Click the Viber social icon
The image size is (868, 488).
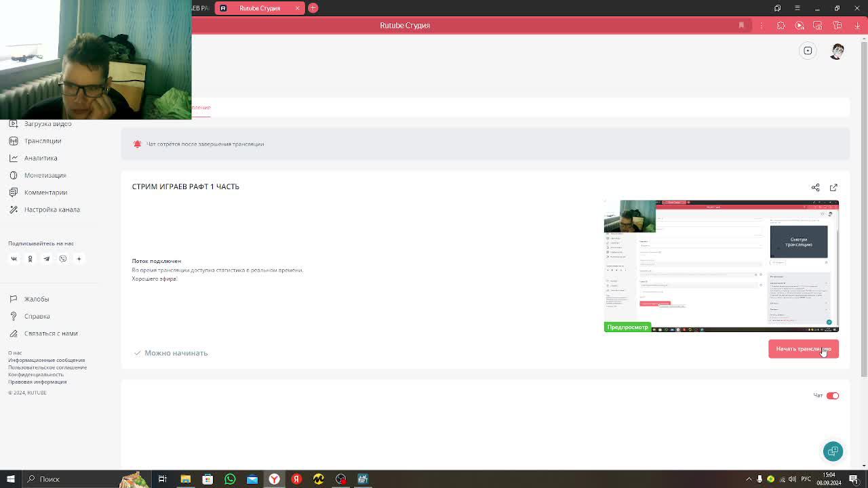(x=62, y=258)
